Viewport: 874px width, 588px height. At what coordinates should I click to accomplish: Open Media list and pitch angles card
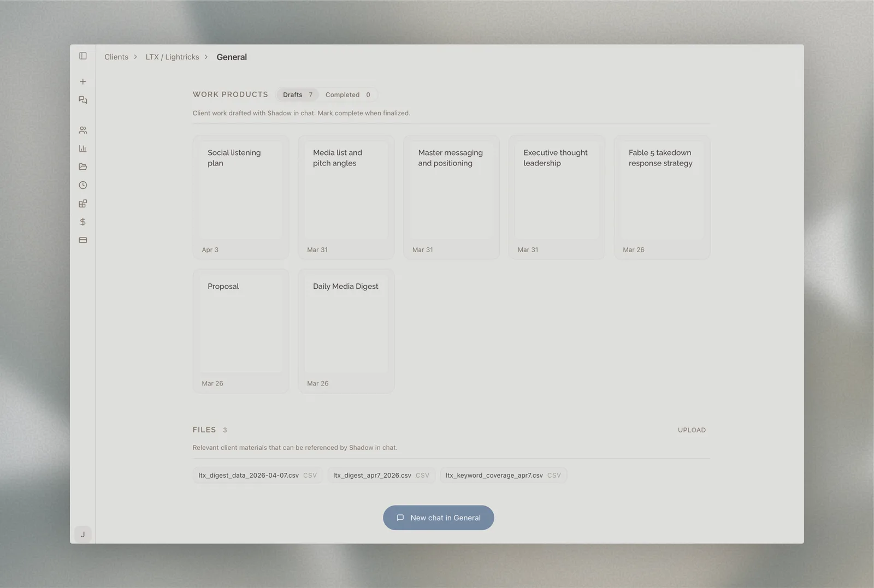[x=346, y=197]
